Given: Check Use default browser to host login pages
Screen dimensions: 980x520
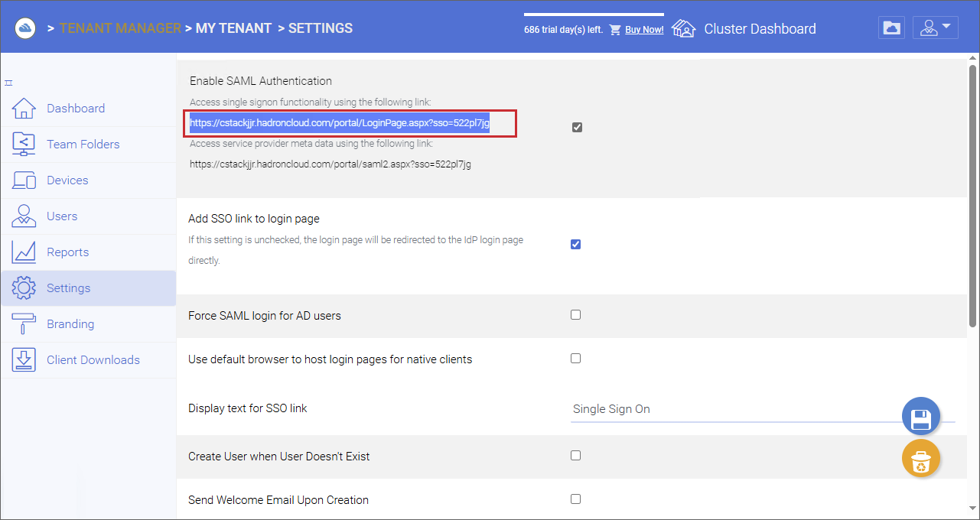Looking at the screenshot, I should 576,359.
